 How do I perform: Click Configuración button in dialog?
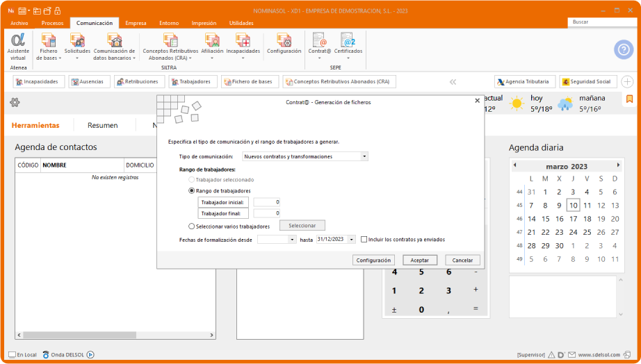click(373, 260)
